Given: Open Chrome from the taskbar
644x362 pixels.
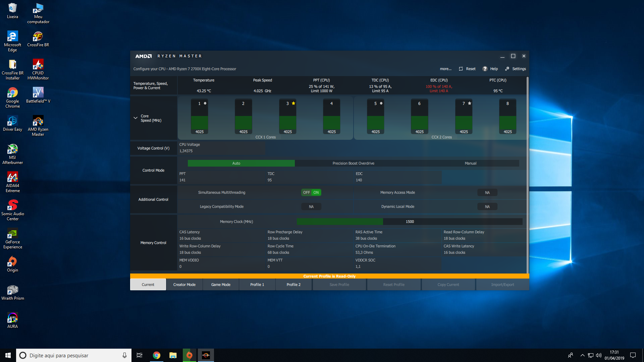Looking at the screenshot, I should click(156, 355).
